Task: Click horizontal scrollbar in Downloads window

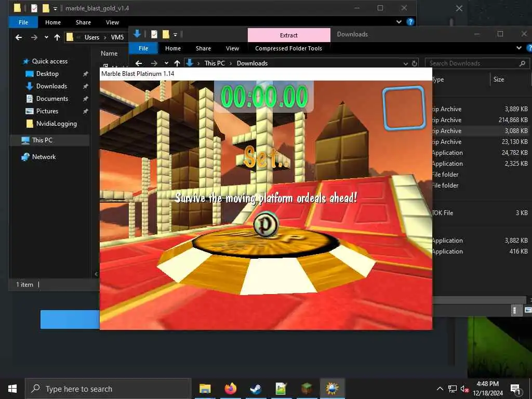Action: click(478, 300)
